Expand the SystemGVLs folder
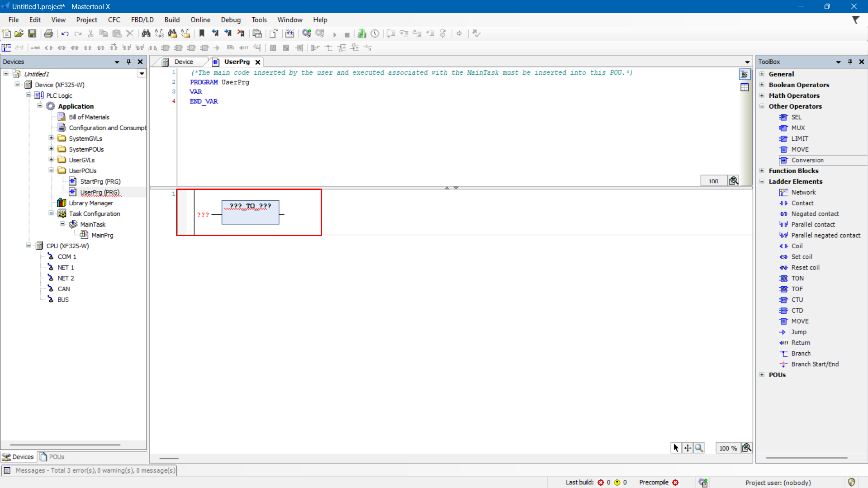The image size is (868, 488). coord(51,138)
